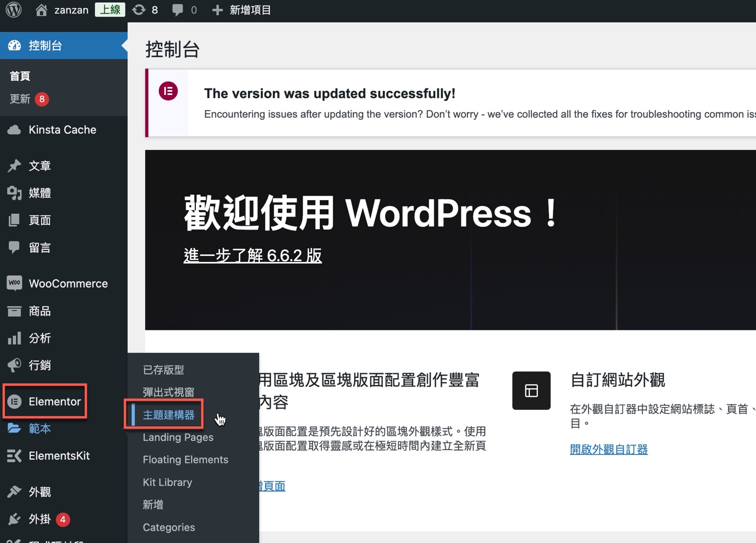Screen dimensions: 756x543
Task: Click the home icon beside zanzan
Action: point(42,10)
